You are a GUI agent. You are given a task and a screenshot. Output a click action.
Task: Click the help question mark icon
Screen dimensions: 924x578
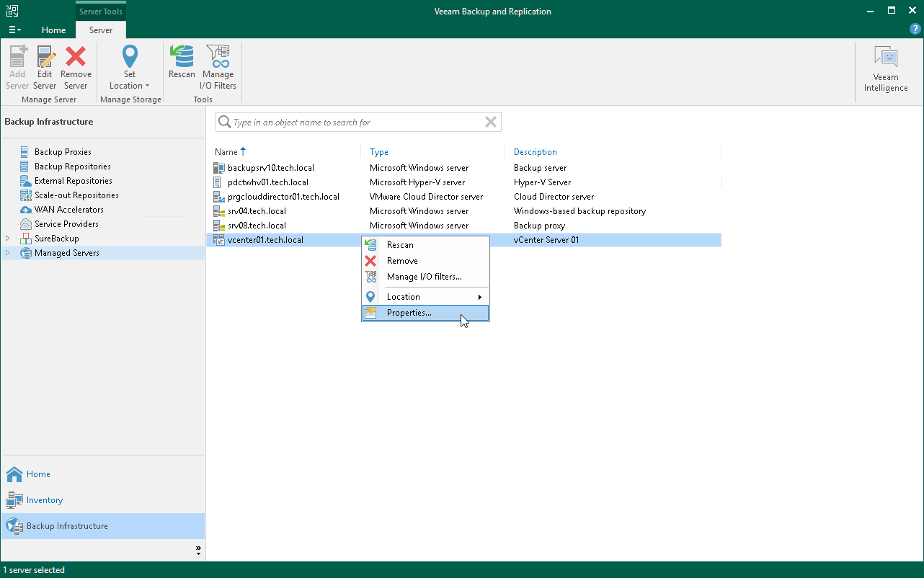(x=915, y=30)
